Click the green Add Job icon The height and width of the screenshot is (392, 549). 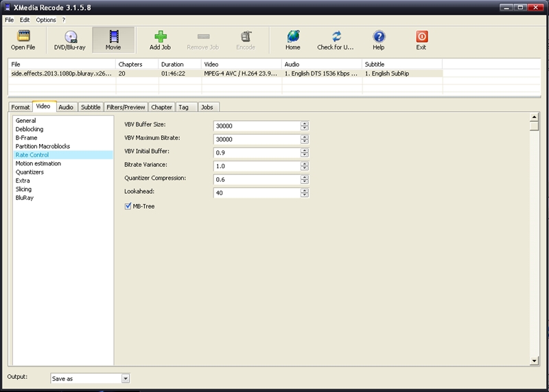pyautogui.click(x=161, y=36)
